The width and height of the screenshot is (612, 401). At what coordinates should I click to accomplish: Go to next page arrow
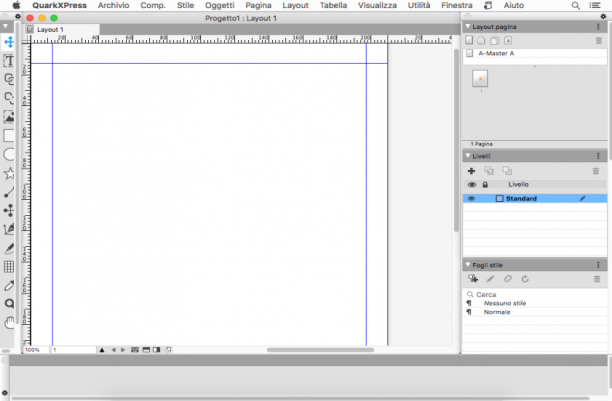coord(123,350)
